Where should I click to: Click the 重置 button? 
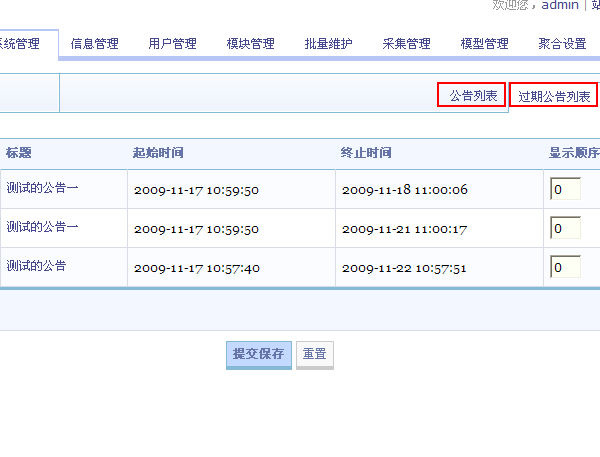(x=314, y=354)
